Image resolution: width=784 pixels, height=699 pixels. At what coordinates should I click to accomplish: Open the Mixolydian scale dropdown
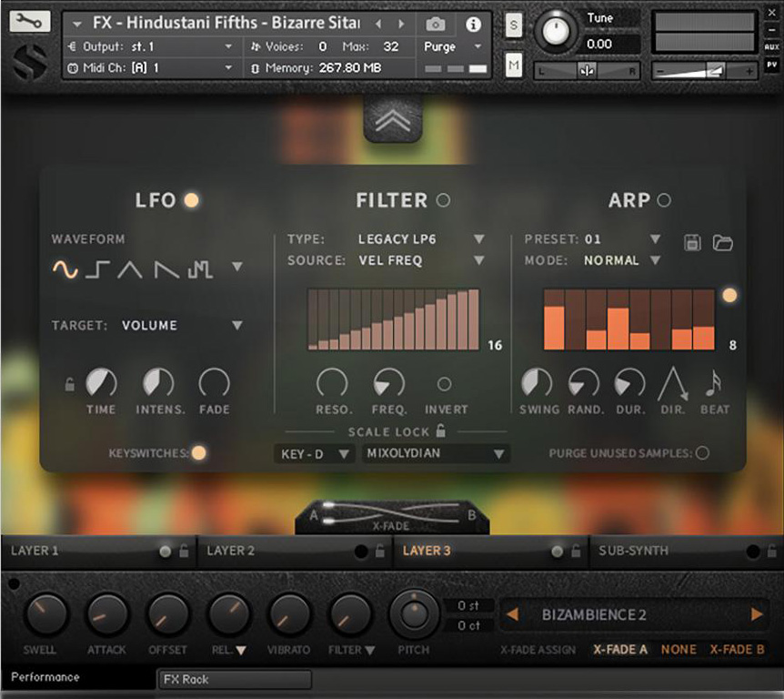(437, 453)
